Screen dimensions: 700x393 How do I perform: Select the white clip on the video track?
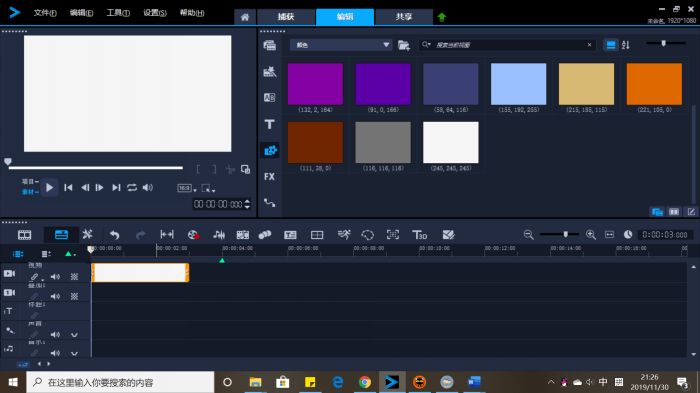140,272
